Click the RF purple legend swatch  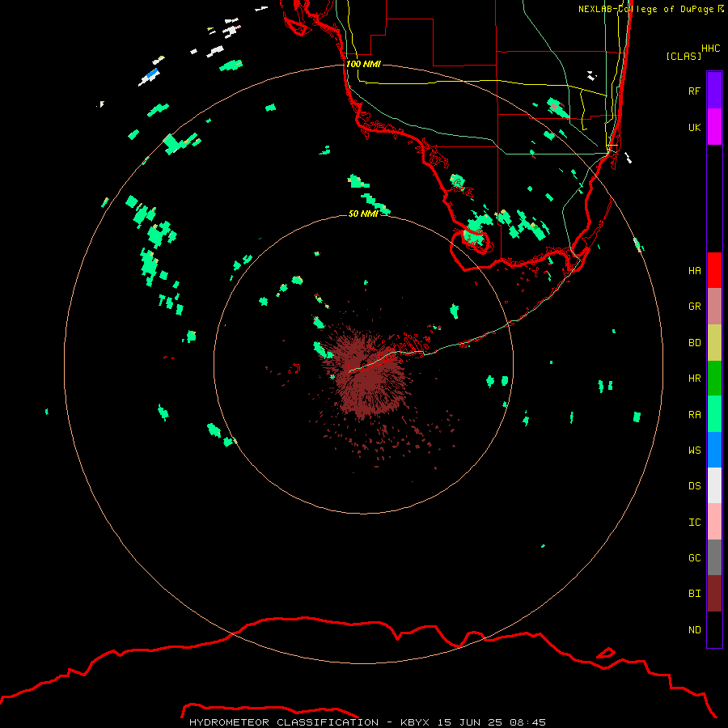click(x=714, y=90)
